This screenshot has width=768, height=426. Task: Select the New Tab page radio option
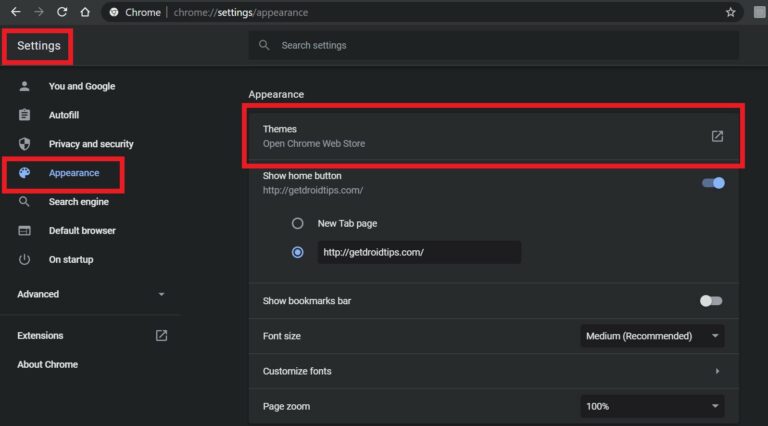[297, 223]
